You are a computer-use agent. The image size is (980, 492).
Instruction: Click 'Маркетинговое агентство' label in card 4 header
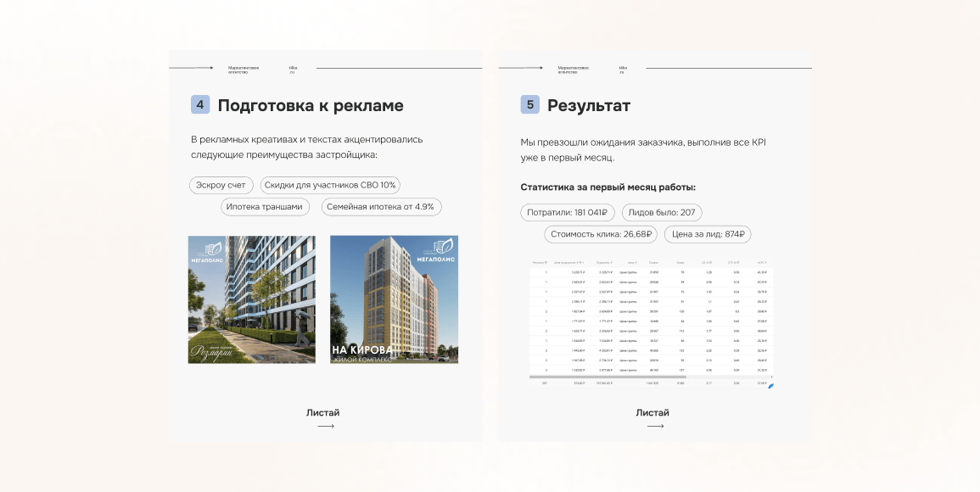pos(244,70)
